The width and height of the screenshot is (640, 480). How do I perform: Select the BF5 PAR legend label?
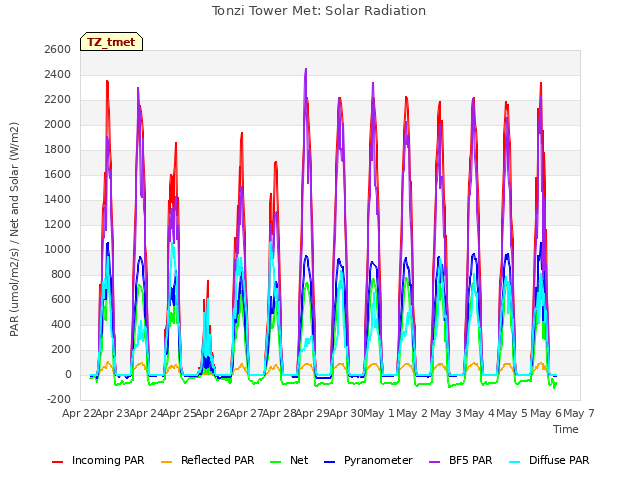(471, 460)
